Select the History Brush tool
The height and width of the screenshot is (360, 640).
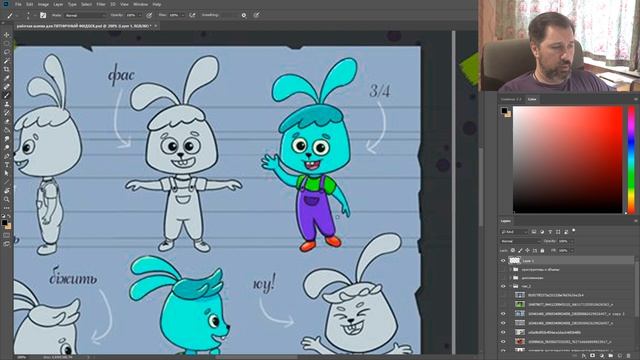[7, 113]
